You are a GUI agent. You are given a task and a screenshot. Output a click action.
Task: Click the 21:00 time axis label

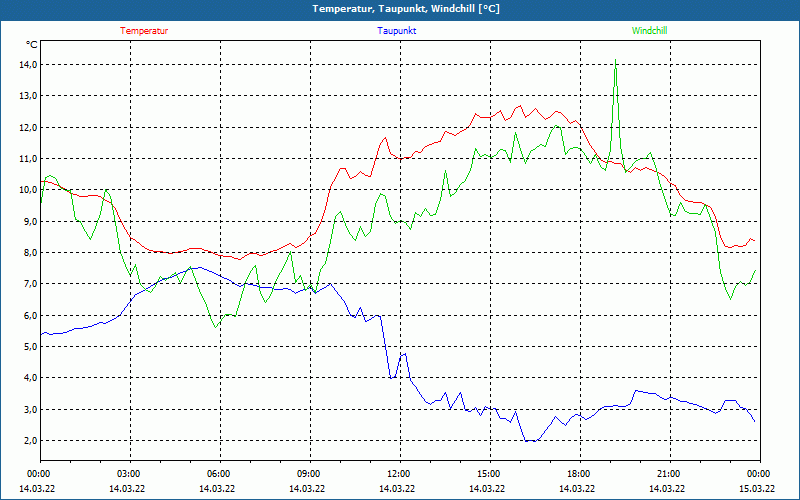[x=669, y=473]
